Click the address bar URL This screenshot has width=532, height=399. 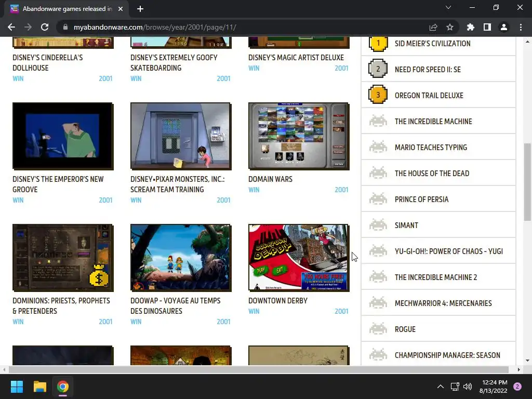155,27
